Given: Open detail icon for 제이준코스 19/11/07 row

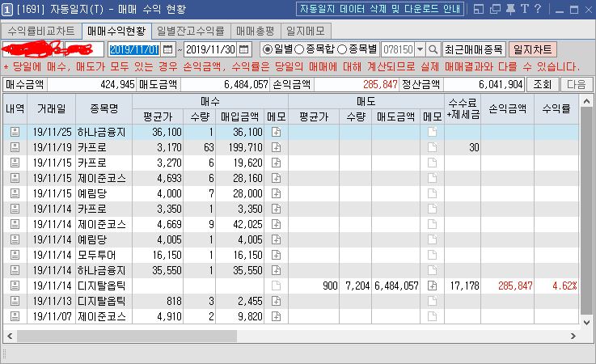Looking at the screenshot, I should [x=15, y=316].
